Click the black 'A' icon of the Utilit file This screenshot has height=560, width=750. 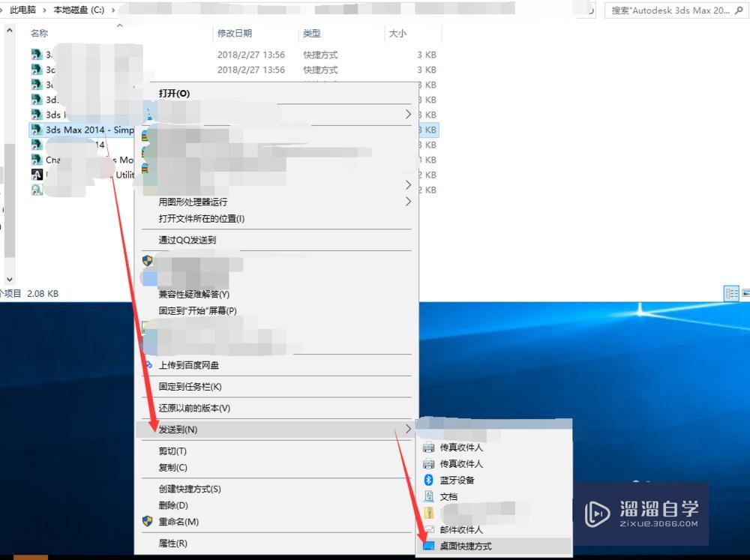tap(37, 175)
